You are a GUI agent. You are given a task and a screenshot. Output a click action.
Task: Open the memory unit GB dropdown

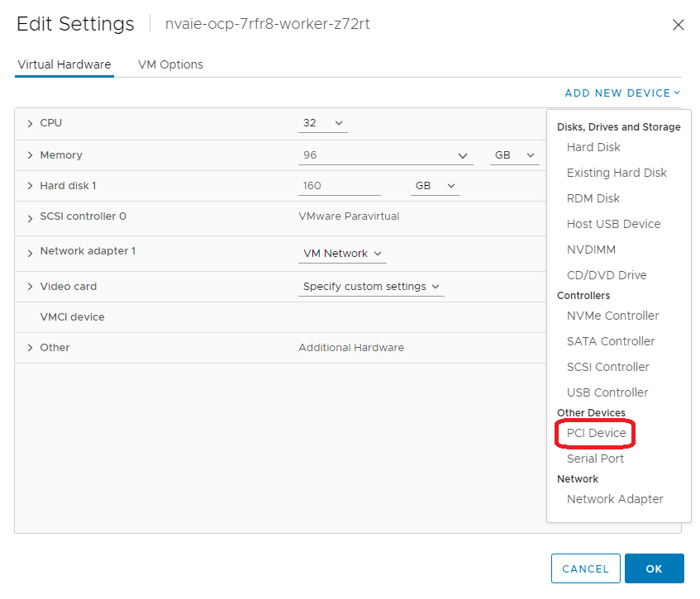tap(513, 155)
